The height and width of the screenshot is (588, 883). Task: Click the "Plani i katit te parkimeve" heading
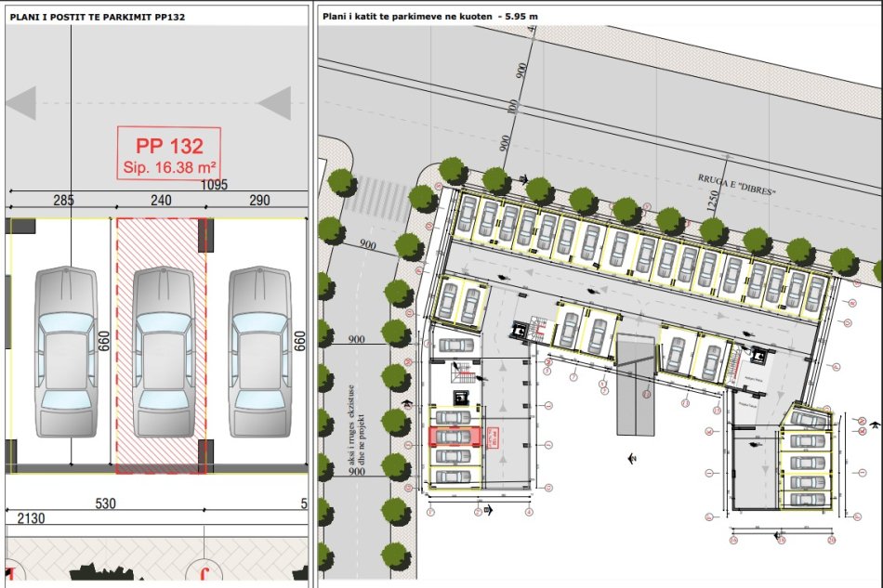429,16
